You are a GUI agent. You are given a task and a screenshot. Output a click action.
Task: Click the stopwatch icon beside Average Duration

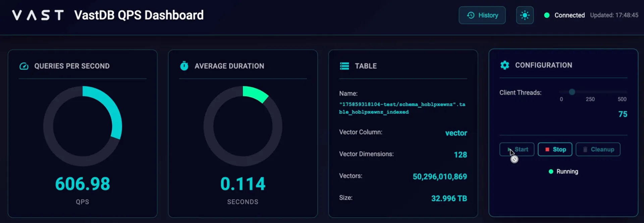(x=184, y=66)
